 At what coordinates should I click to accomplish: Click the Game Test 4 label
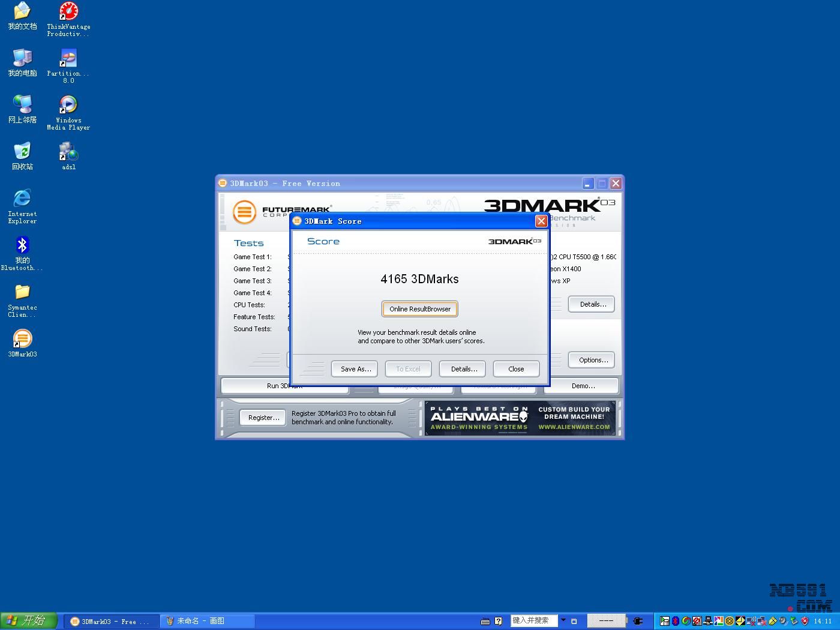point(253,293)
